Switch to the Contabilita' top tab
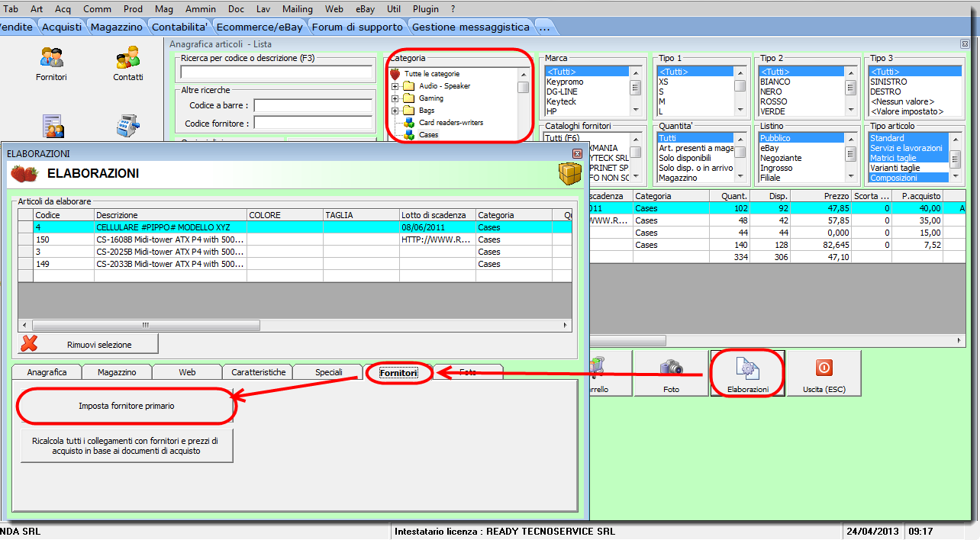980x540 pixels. tap(180, 27)
